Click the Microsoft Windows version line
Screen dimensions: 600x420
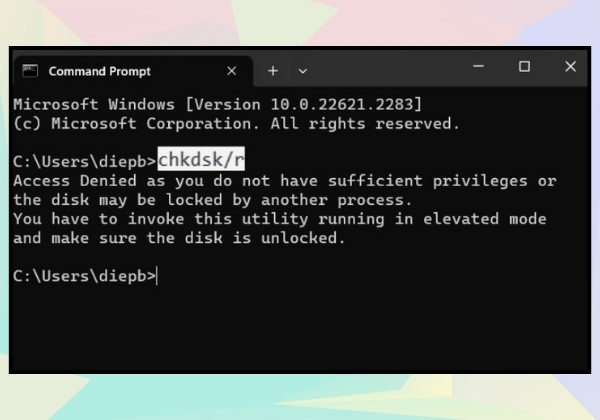(x=217, y=104)
